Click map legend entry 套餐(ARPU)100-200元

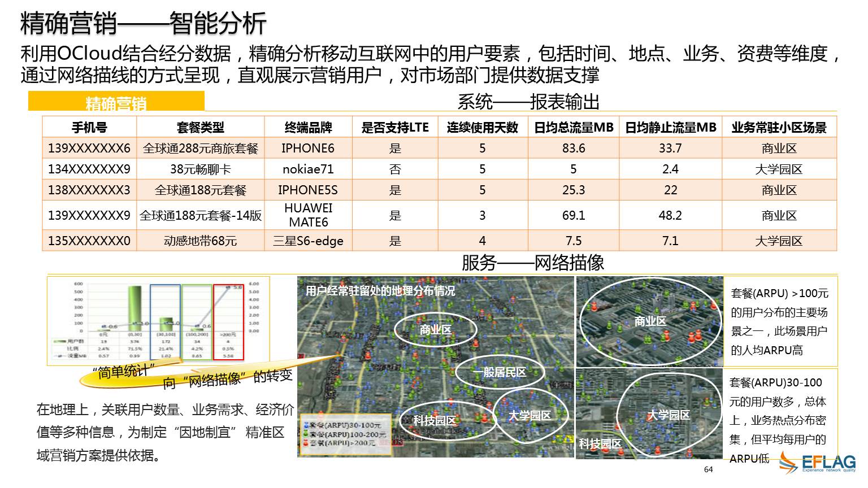[x=344, y=434]
